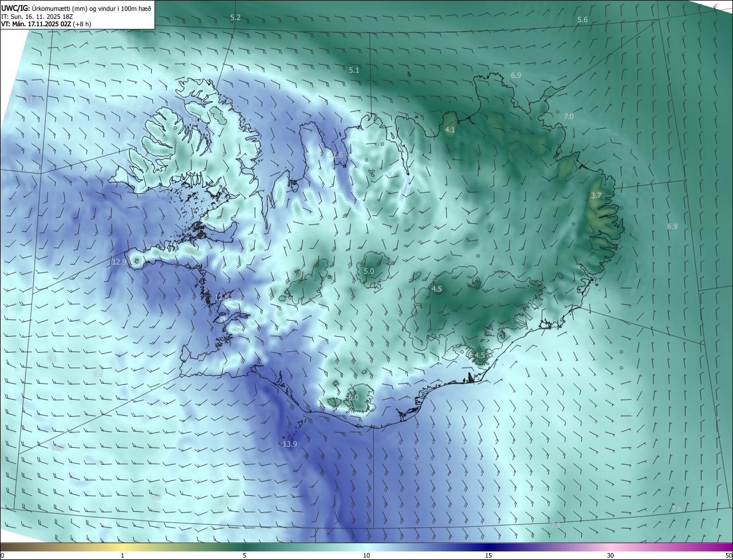Click the 9.3 value in the southwest sea
The height and width of the screenshot is (560, 733).
pos(223,502)
